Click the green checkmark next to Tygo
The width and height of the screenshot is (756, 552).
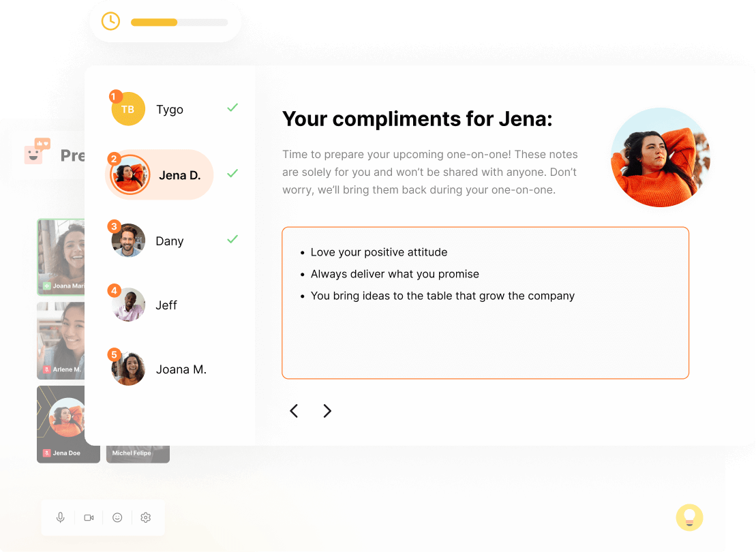(232, 108)
